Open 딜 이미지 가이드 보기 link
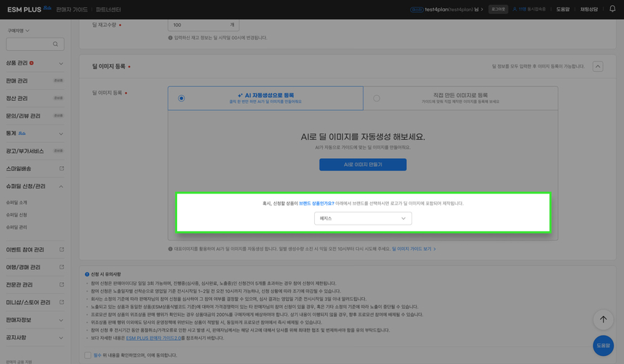The height and width of the screenshot is (364, 624). pyautogui.click(x=414, y=249)
